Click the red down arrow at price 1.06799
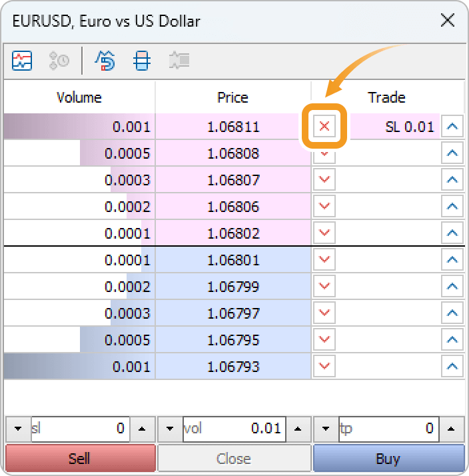 (324, 286)
